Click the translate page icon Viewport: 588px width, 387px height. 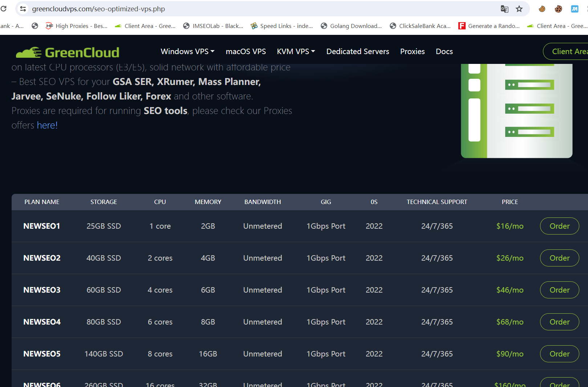504,9
